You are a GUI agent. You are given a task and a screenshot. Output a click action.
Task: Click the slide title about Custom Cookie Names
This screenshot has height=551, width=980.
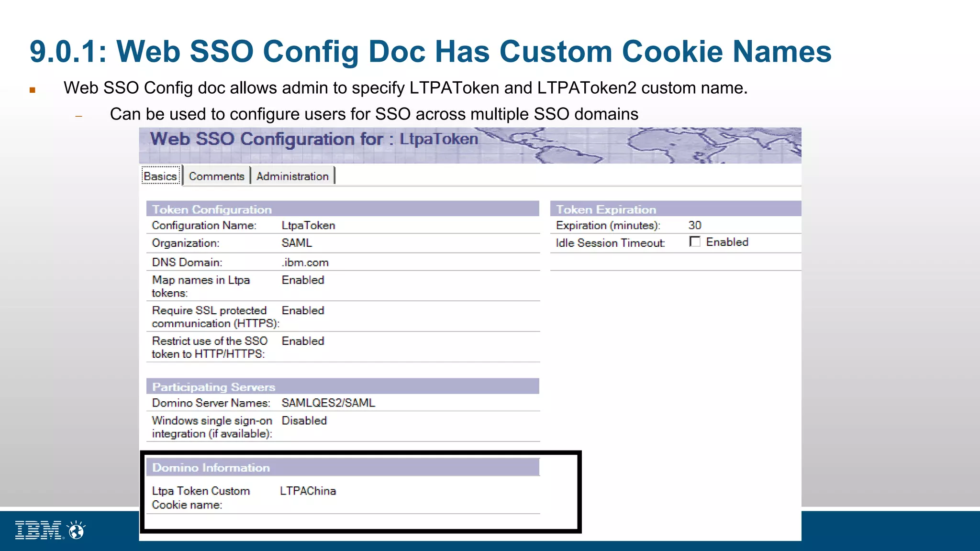[x=430, y=51]
